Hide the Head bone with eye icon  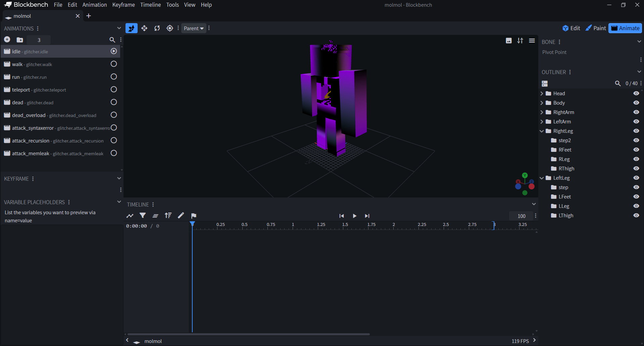point(636,94)
